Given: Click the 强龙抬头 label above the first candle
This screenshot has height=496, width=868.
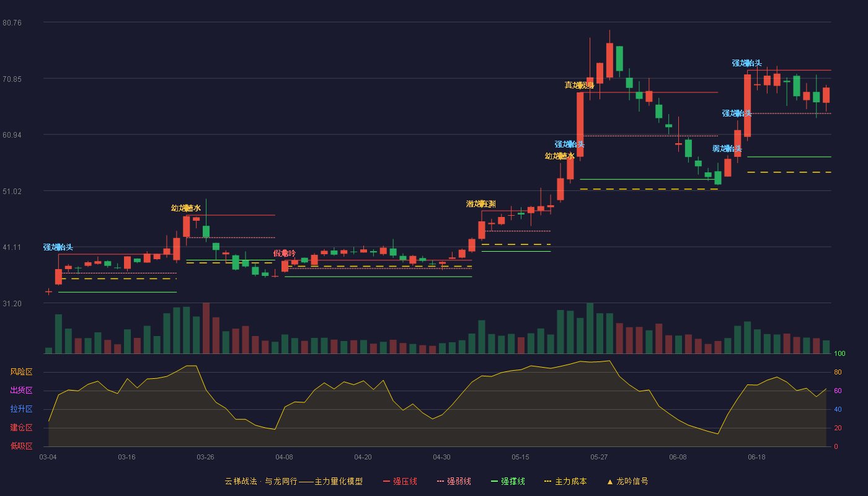Looking at the screenshot, I should click(58, 247).
